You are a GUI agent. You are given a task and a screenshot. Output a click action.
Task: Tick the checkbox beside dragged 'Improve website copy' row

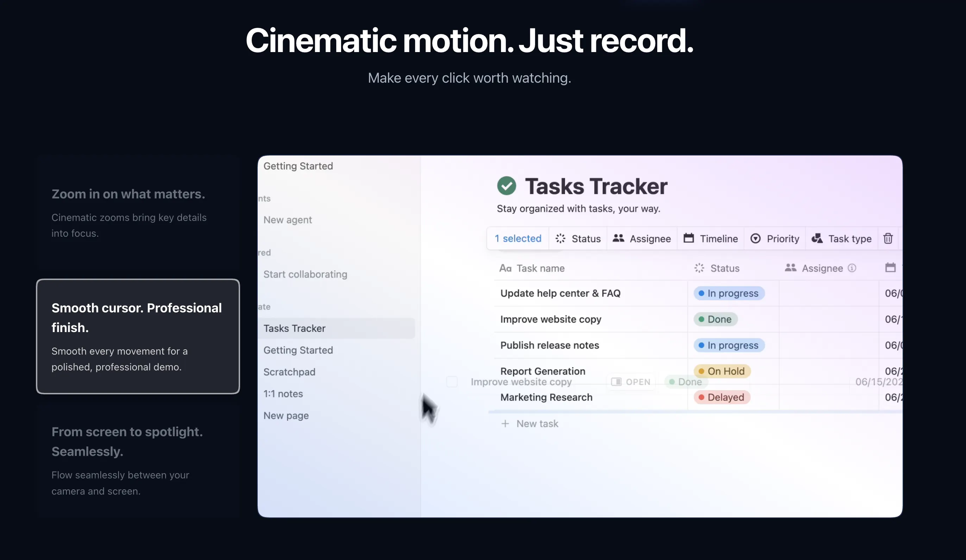point(452,382)
